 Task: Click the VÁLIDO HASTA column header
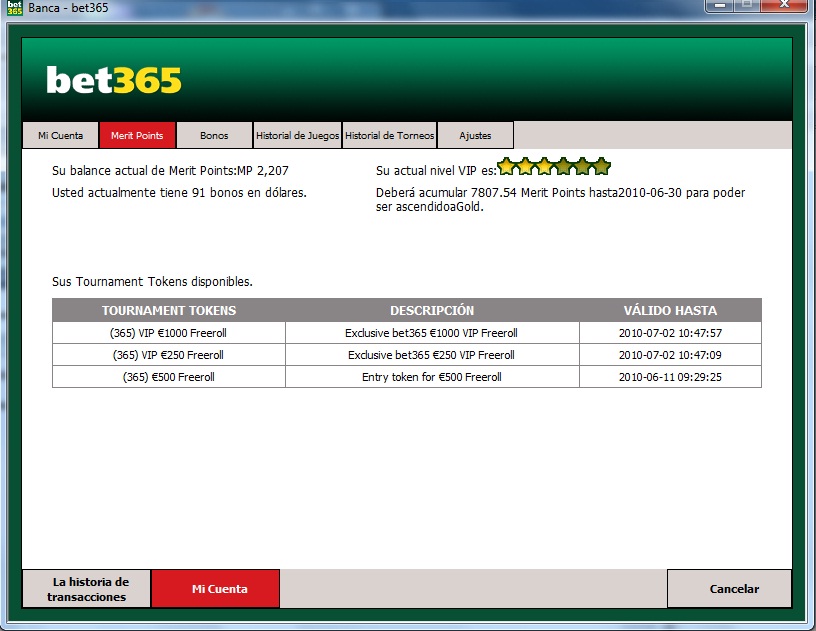point(670,311)
